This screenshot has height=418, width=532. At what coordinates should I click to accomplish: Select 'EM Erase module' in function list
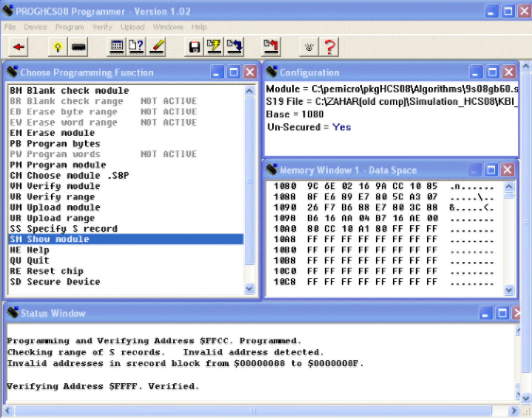click(52, 133)
